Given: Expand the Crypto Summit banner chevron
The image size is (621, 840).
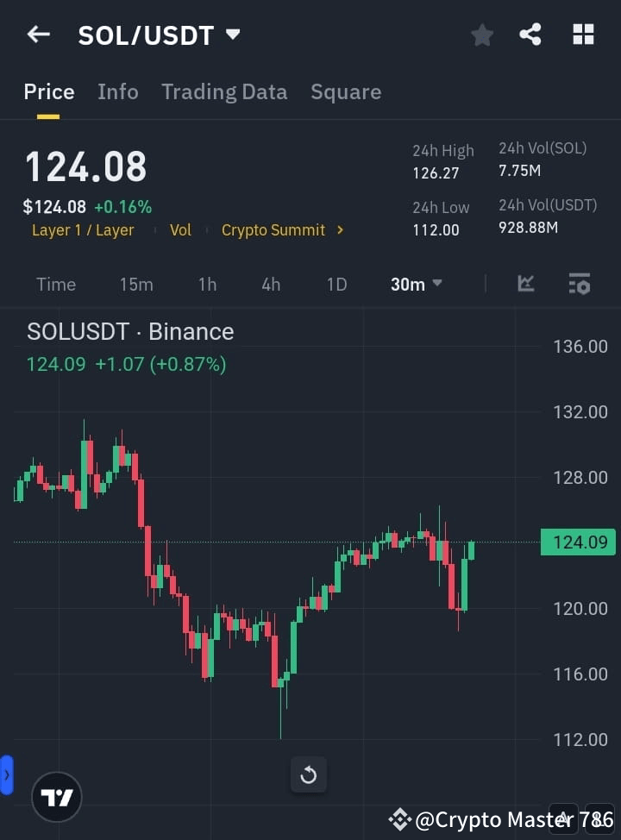Looking at the screenshot, I should pos(340,231).
